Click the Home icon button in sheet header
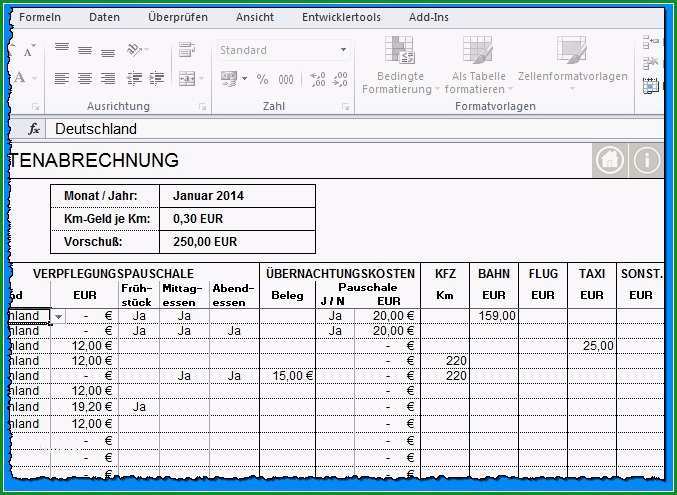Screen dimensions: 677x495 point(610,160)
